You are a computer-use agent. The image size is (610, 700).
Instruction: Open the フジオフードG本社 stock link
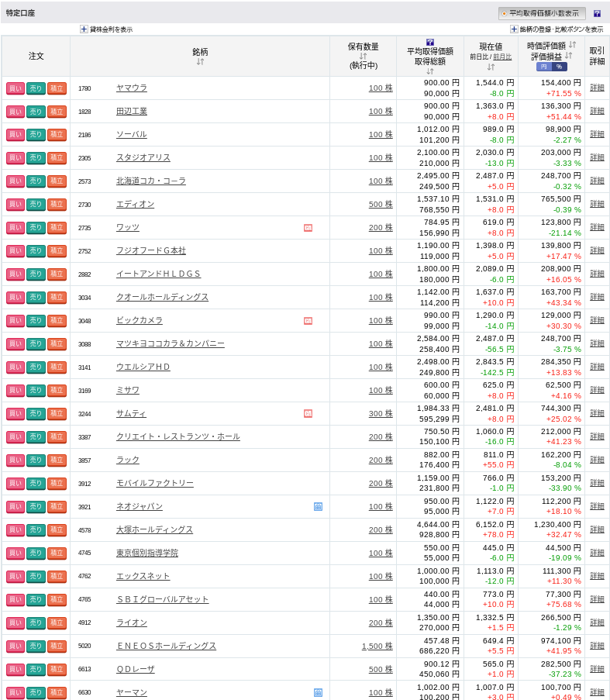click(x=151, y=251)
